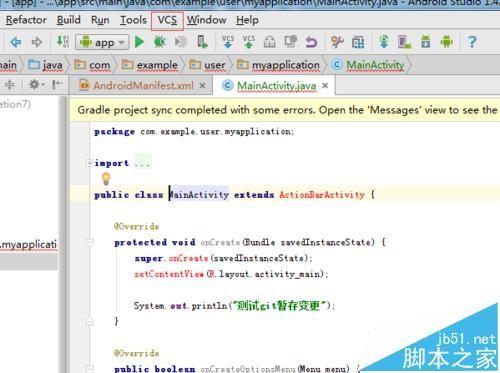Attach debugger to Android process icon
500x373 pixels.
click(202, 42)
